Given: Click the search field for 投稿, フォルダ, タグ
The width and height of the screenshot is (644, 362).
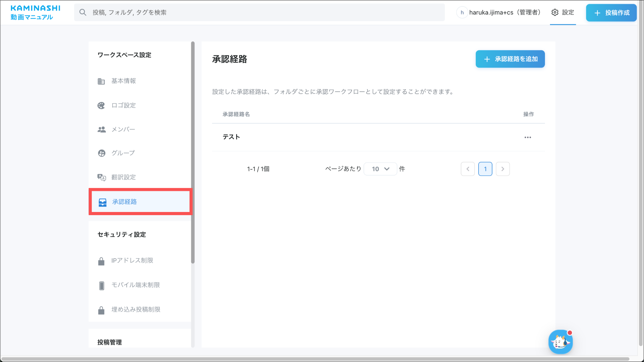Looking at the screenshot, I should coord(259,13).
